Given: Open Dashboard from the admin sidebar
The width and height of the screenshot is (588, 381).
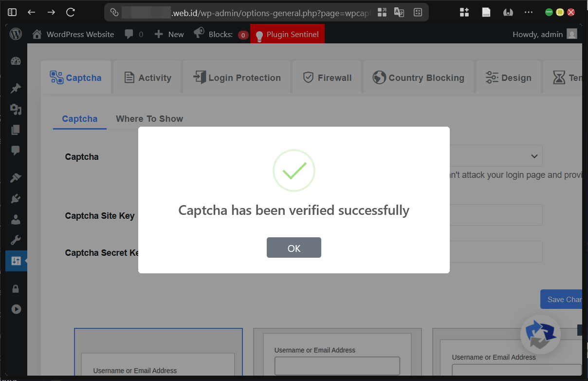Looking at the screenshot, I should pos(16,61).
